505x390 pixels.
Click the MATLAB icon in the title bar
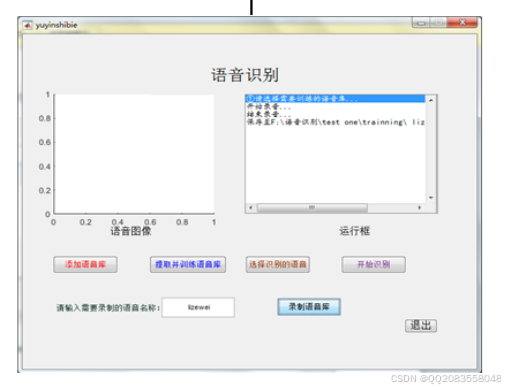[27, 25]
